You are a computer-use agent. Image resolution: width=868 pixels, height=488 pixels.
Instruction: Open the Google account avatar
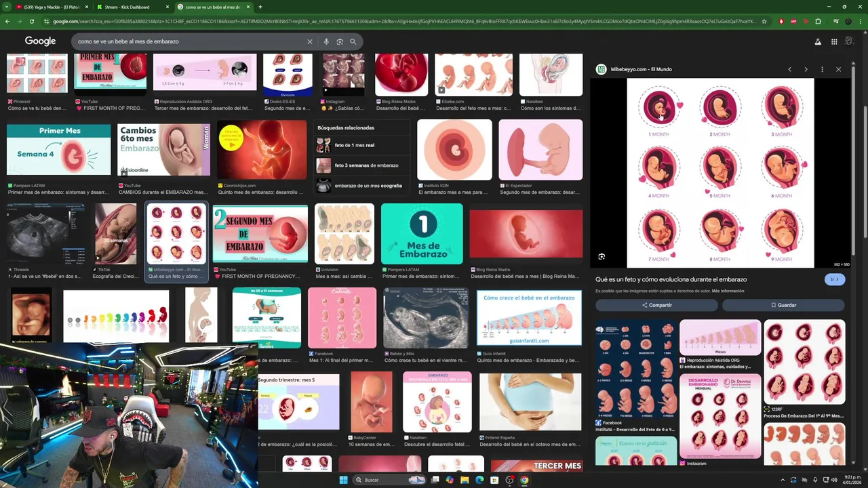[849, 41]
